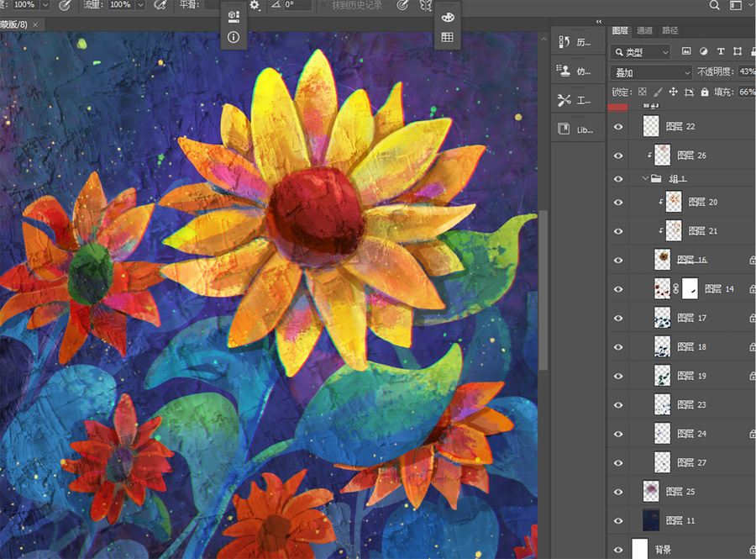The width and height of the screenshot is (756, 559).
Task: Open the 流量 flow dropdown arrow
Action: pos(141,5)
